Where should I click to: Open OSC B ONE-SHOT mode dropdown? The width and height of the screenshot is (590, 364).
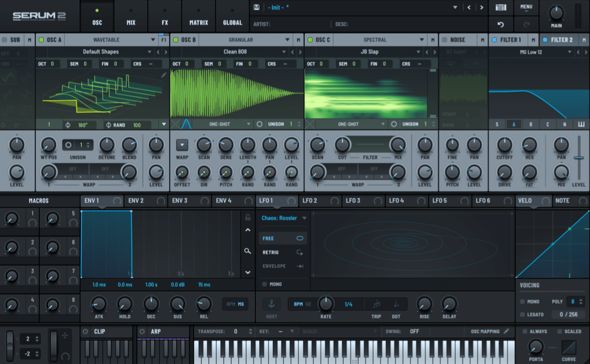223,124
